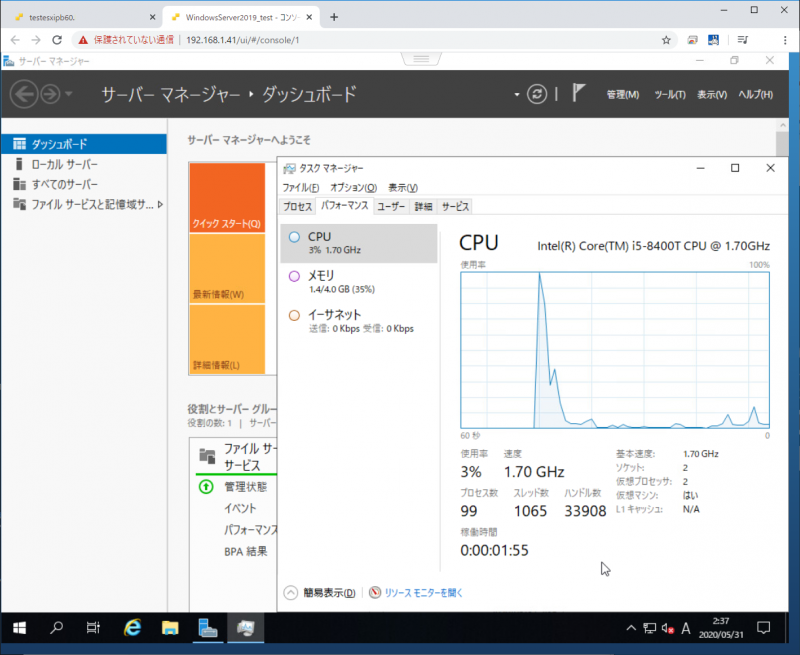Launch Internet Explorer from taskbar
The width and height of the screenshot is (800, 655).
coord(132,628)
